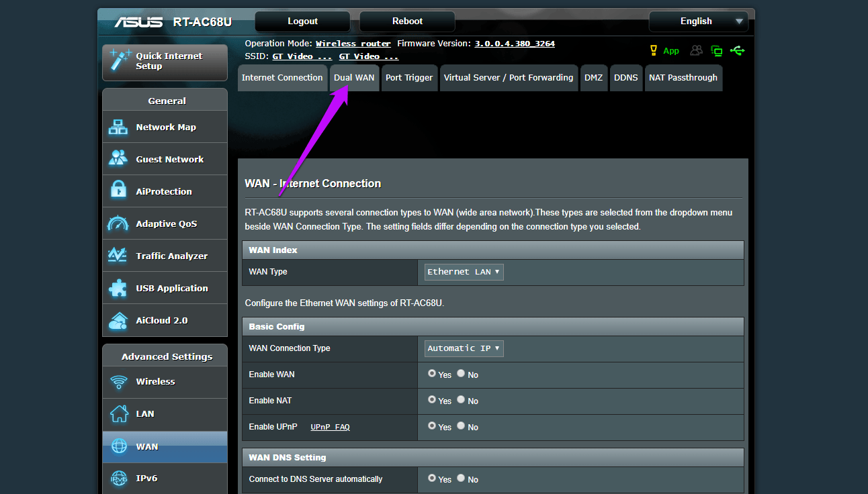
Task: Open the Traffic Analyzer icon
Action: [x=118, y=256]
